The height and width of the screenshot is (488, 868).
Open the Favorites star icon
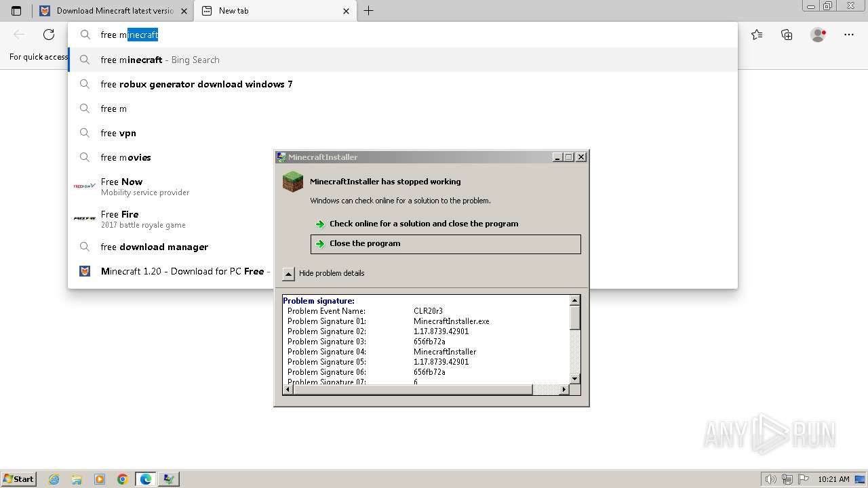(757, 35)
